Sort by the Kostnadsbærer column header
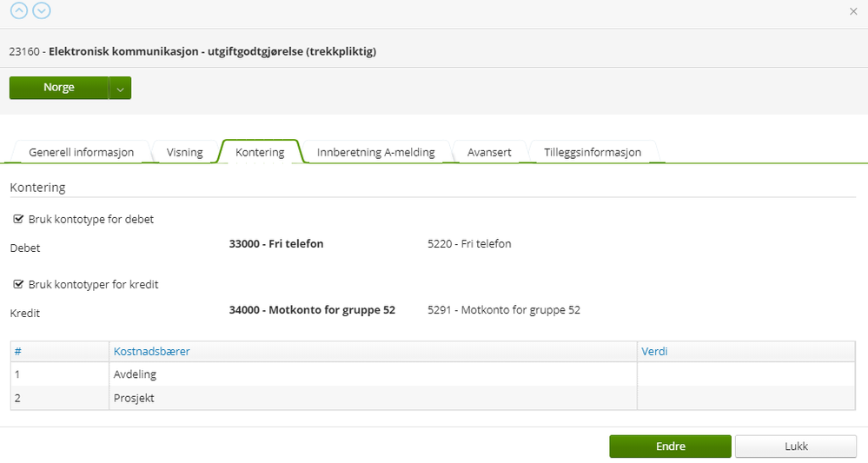Image resolution: width=868 pixels, height=463 pixels. (152, 352)
